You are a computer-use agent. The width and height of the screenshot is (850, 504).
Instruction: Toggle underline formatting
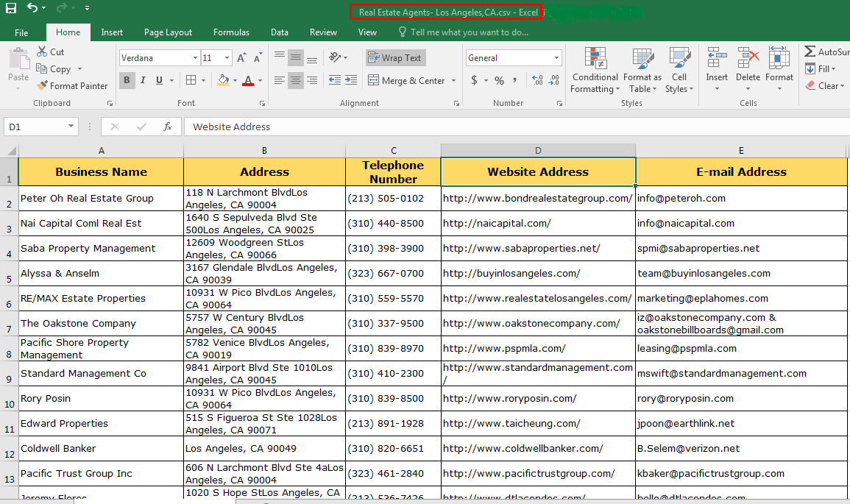[157, 81]
